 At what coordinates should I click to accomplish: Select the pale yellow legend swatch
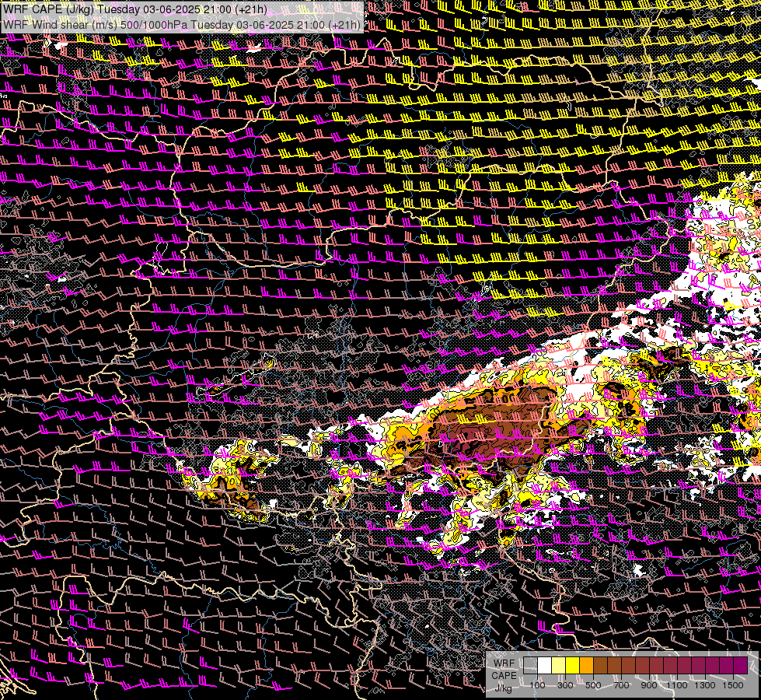pyautogui.click(x=559, y=666)
